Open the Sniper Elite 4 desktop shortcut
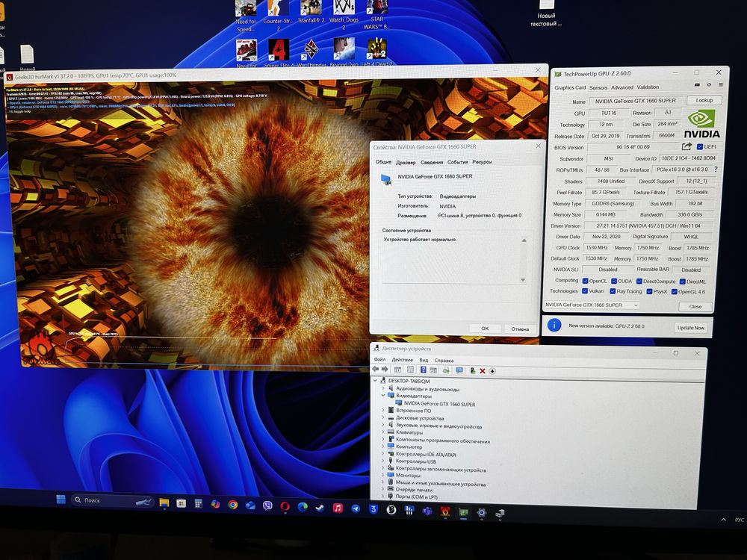Viewport: 747px width, 560px height. click(x=279, y=53)
